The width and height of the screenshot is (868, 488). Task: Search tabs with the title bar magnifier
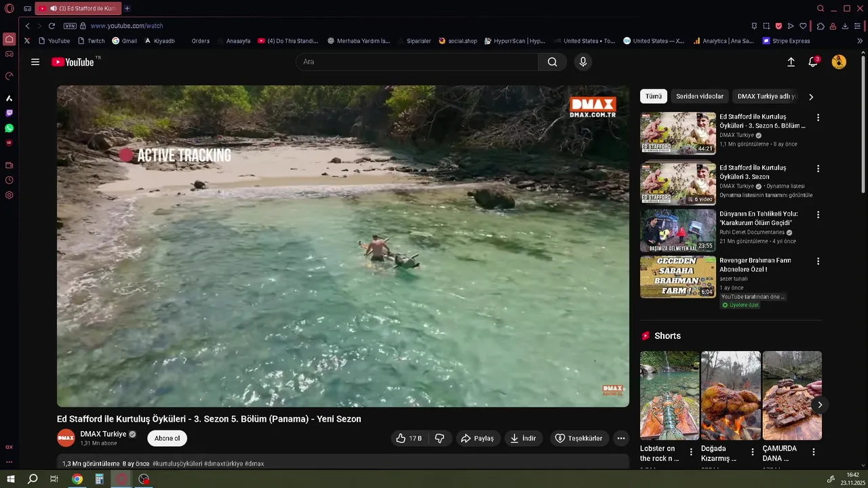(821, 9)
